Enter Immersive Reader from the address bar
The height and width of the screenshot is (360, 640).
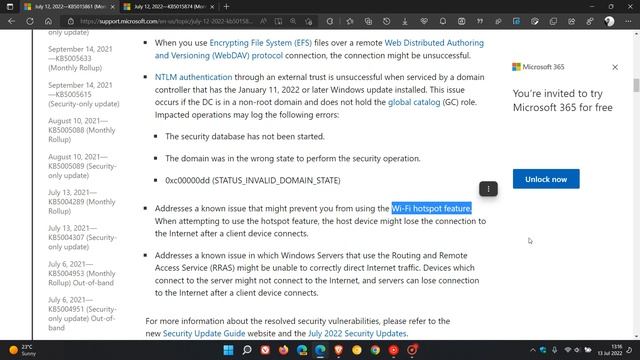coord(278,21)
